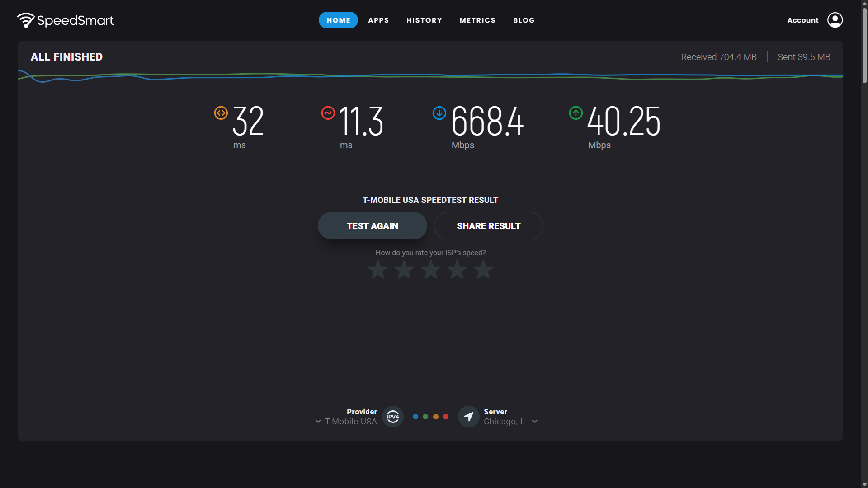
Task: Click the server location arrow icon
Action: [468, 417]
